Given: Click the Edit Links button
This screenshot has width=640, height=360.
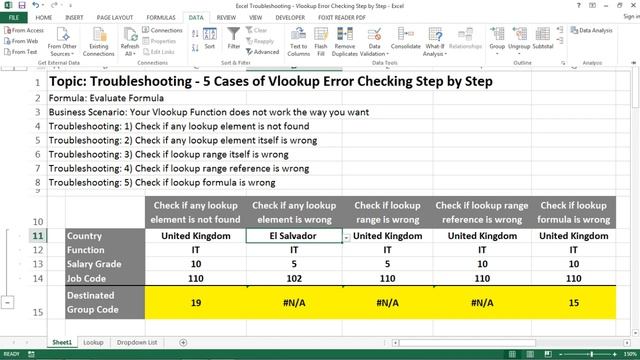Looking at the screenshot, I should coord(159,52).
